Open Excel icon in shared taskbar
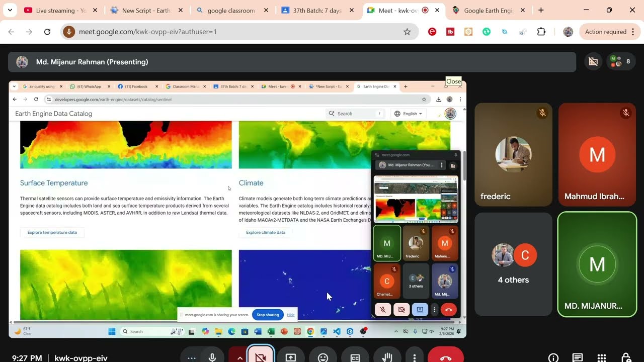Screen dimensions: 644x362 coord(271,331)
